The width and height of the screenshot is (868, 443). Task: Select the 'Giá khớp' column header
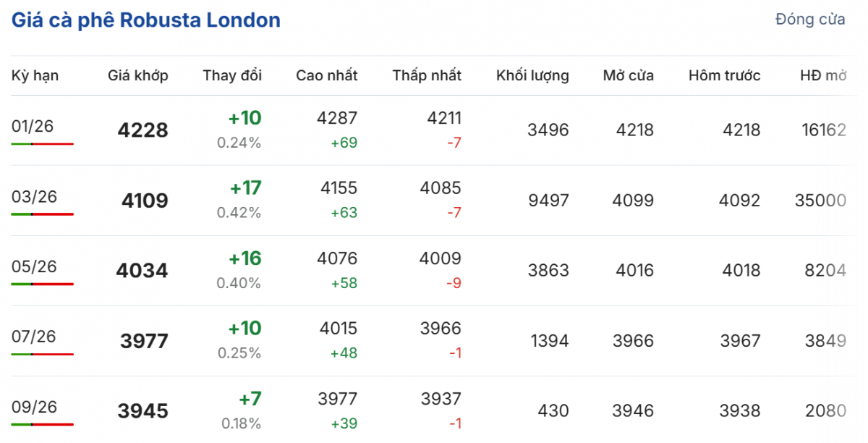pyautogui.click(x=137, y=75)
